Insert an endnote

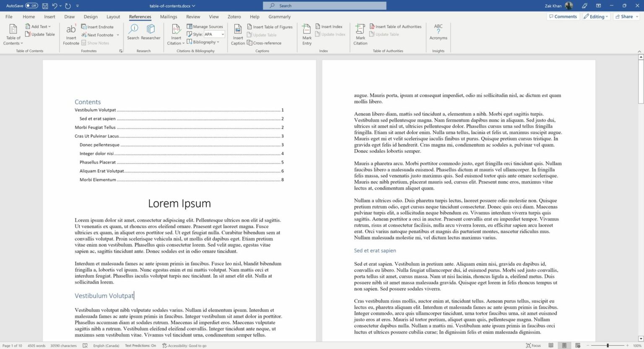(x=97, y=26)
